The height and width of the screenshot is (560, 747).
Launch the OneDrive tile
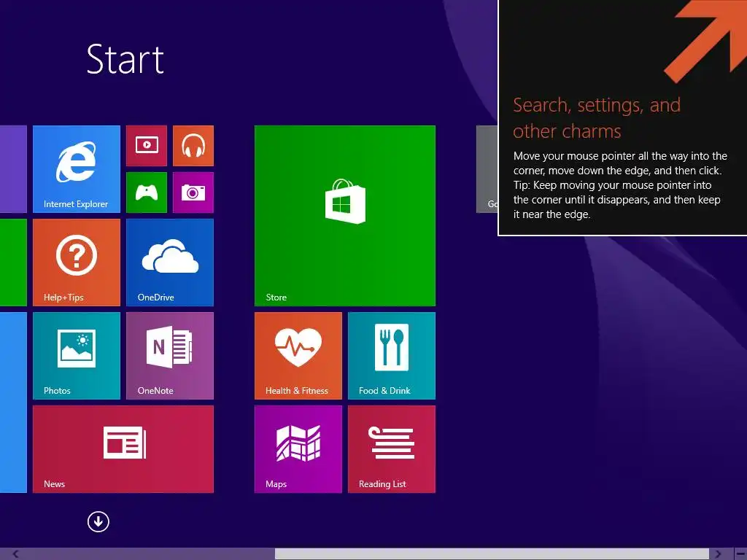[x=169, y=262]
